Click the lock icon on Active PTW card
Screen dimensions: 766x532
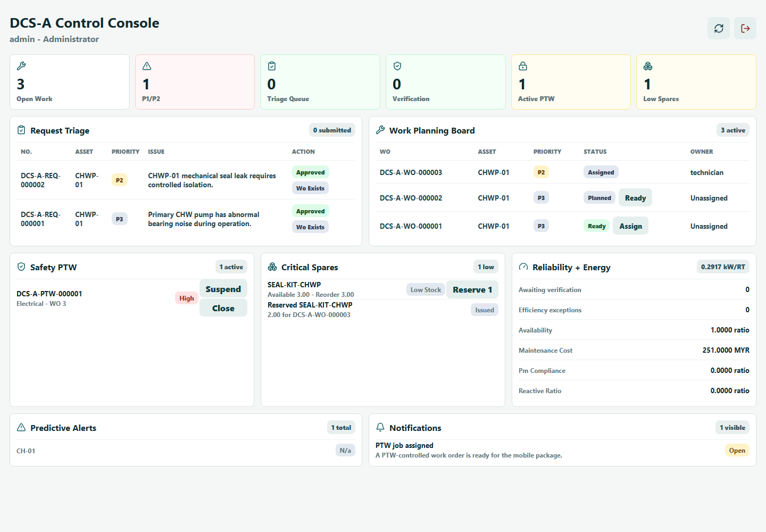[523, 66]
